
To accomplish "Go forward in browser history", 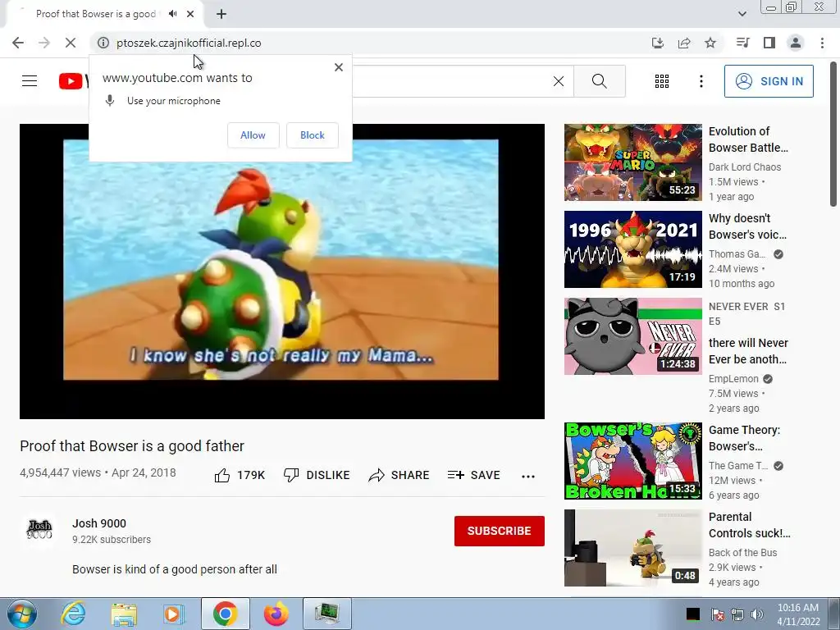I will (x=44, y=43).
